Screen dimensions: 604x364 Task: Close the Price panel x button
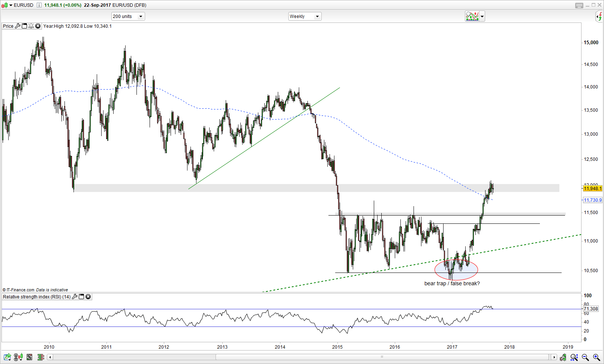[x=38, y=26]
